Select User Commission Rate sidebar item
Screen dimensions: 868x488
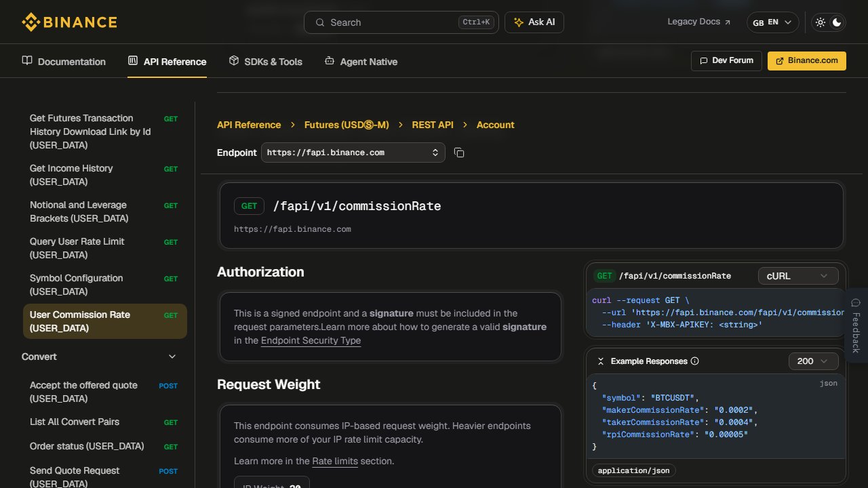tap(104, 321)
